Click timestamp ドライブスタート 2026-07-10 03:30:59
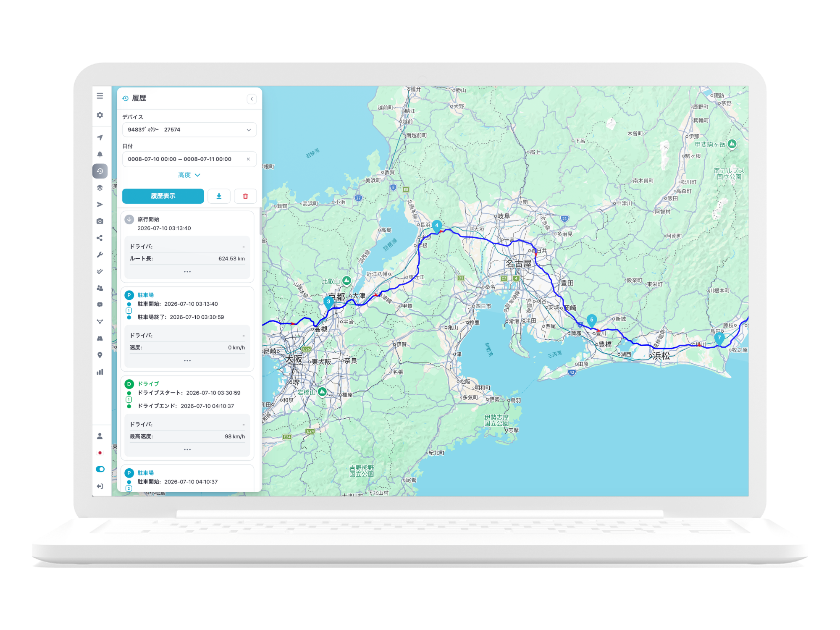The height and width of the screenshot is (630, 840). pos(213,393)
